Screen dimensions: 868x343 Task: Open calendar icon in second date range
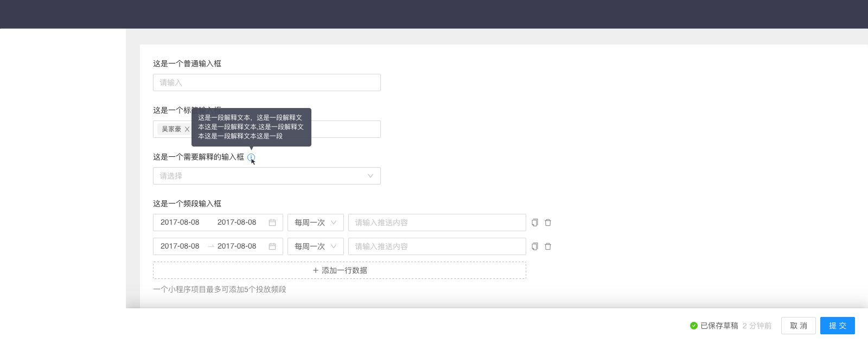[x=272, y=246]
